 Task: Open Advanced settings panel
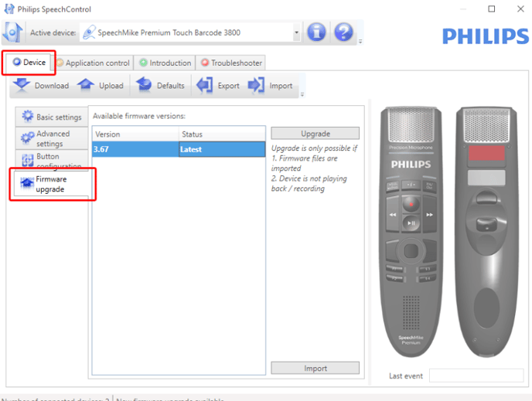[52, 138]
